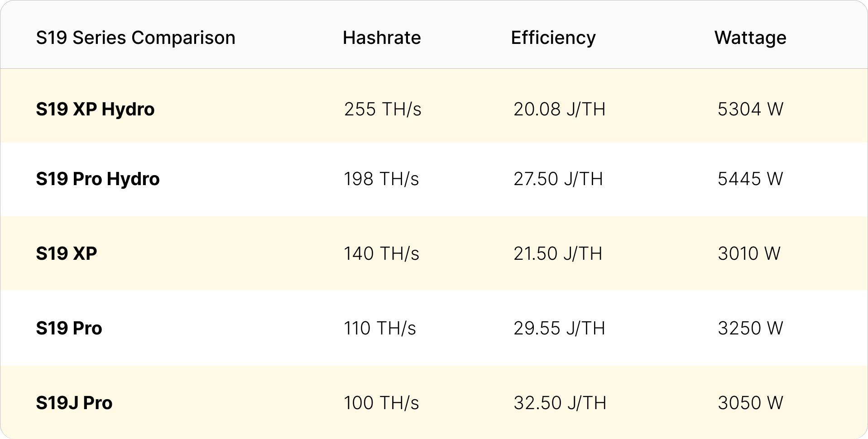Select the S19J Pro row name
This screenshot has width=868, height=439.
pyautogui.click(x=74, y=403)
